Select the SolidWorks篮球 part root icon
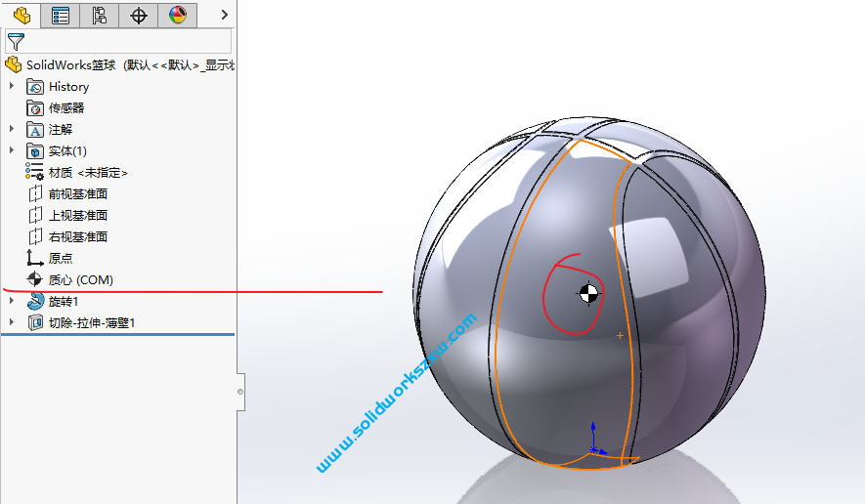Viewport: 865px width, 504px height. (x=14, y=64)
